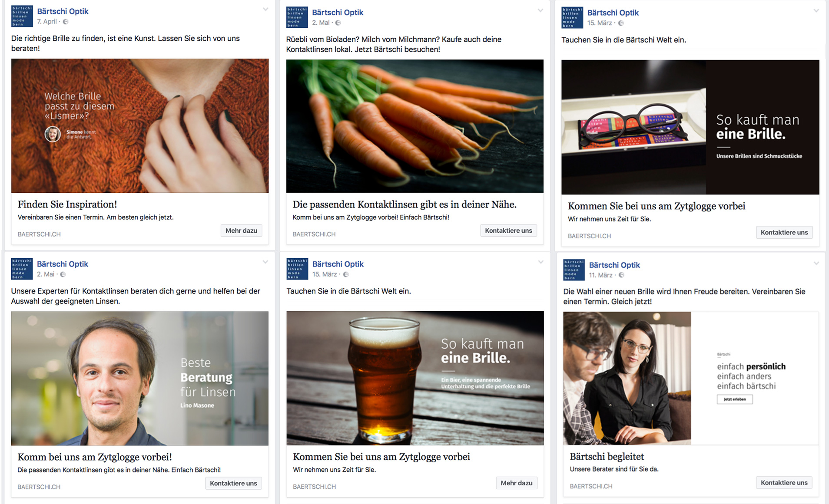Image resolution: width=829 pixels, height=504 pixels.
Task: Click Mehr dazu on the beer ad
Action: pyautogui.click(x=517, y=483)
